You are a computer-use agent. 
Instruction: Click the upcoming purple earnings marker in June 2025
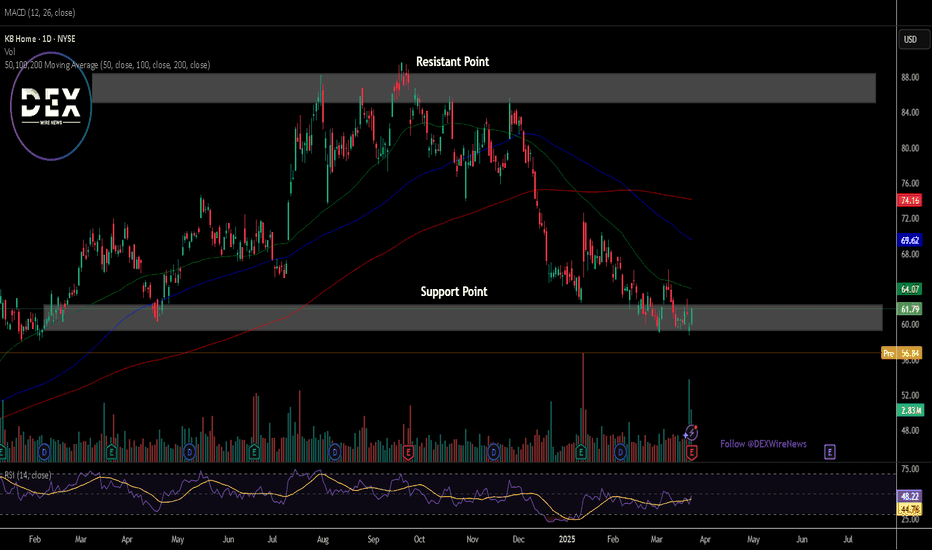(x=830, y=452)
